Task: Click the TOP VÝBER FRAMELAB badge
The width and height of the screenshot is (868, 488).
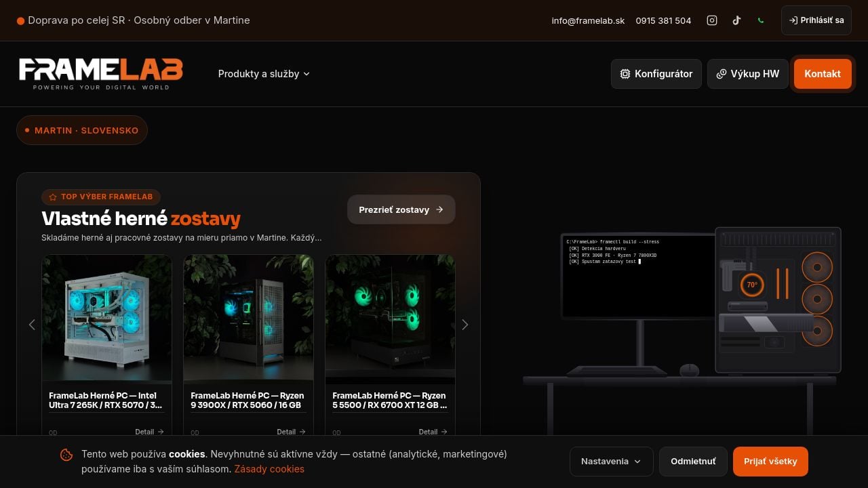Action: pos(101,197)
